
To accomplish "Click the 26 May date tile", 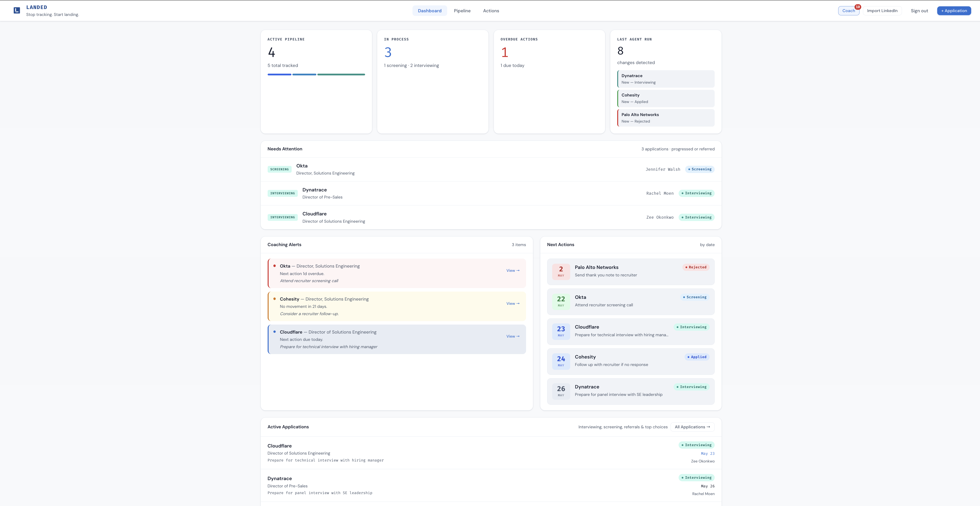I will tap(561, 391).
